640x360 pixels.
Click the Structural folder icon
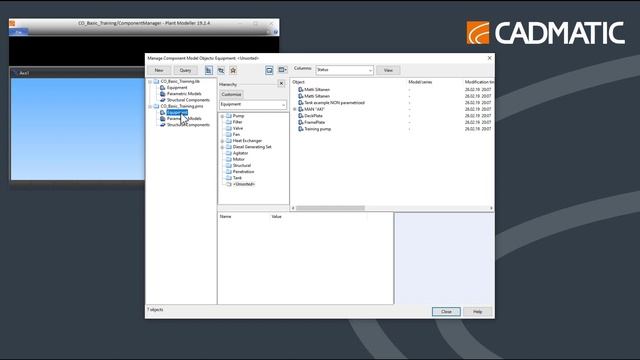click(x=229, y=165)
